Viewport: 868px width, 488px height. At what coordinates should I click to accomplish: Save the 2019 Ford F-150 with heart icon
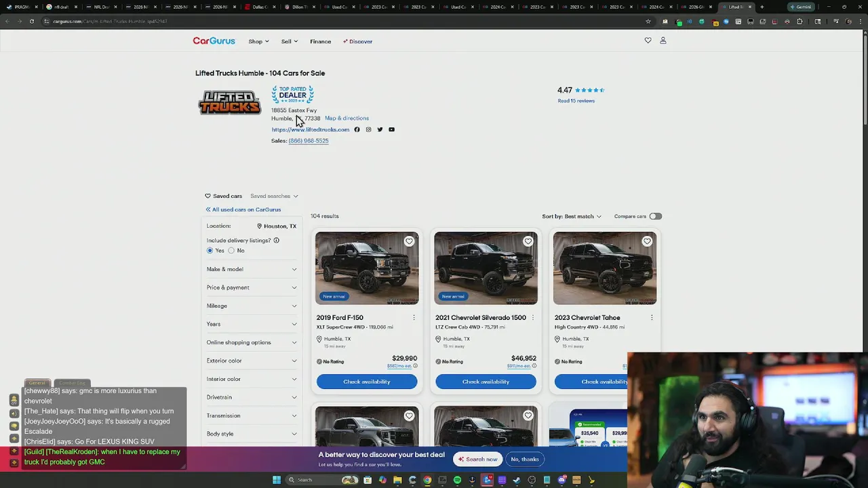[409, 241]
